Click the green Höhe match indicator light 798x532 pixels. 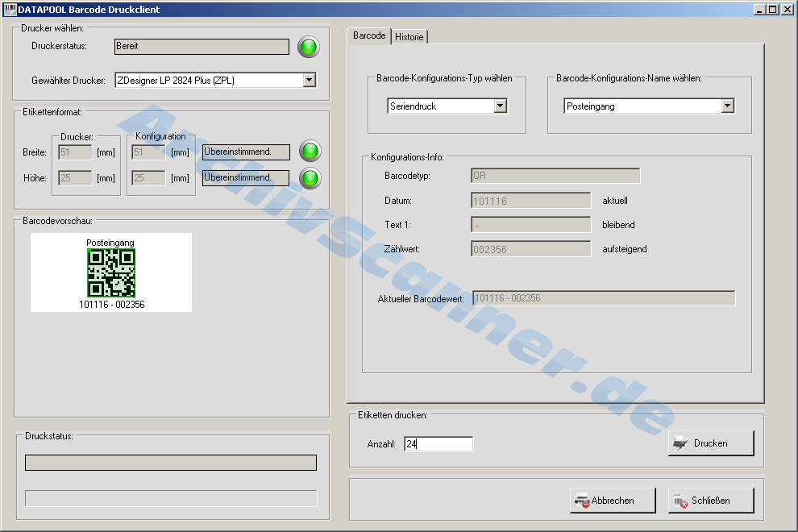[310, 177]
